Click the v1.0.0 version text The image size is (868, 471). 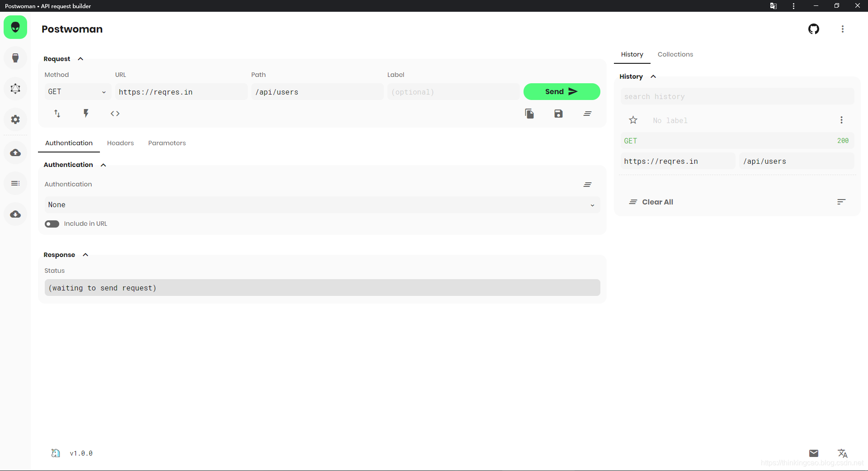coord(81,453)
